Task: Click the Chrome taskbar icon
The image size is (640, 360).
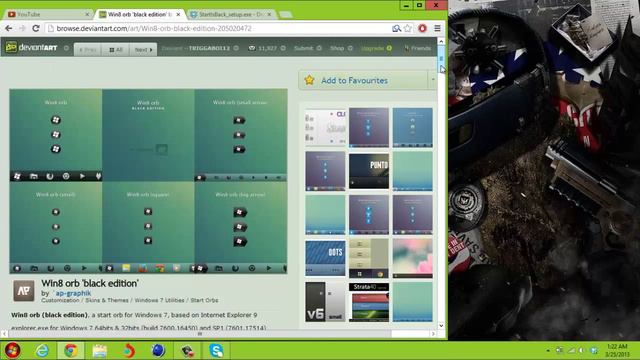Action: pos(71,351)
